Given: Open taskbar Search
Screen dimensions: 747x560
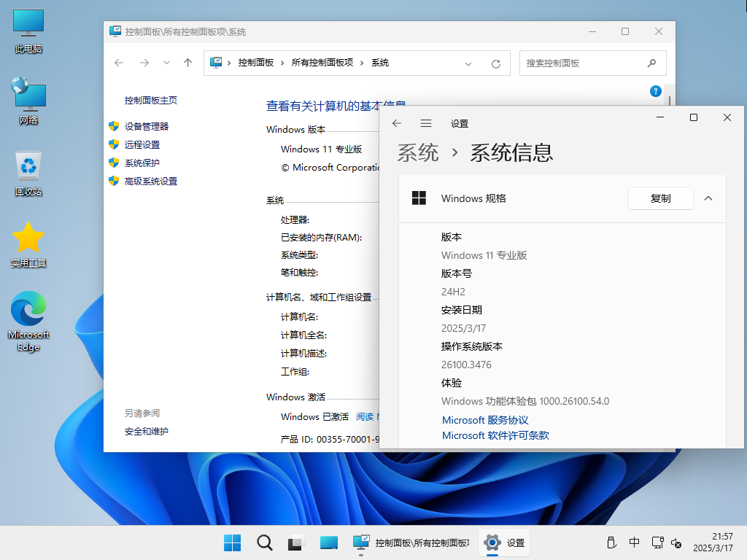Looking at the screenshot, I should pos(264,542).
